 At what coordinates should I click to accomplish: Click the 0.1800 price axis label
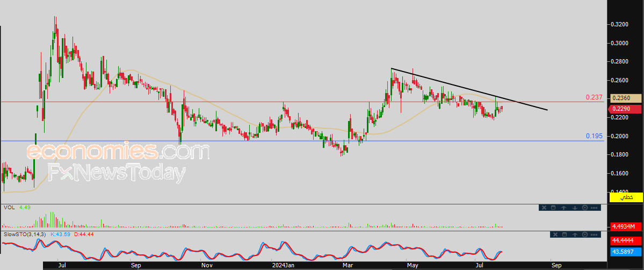click(619, 154)
